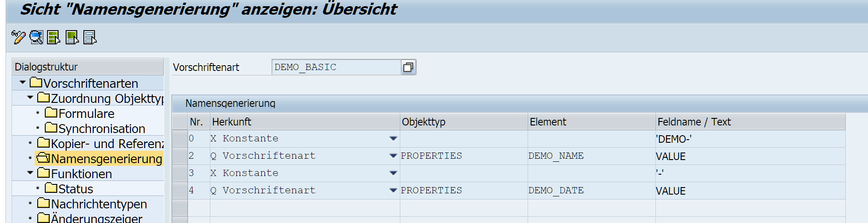Collapse the Vorschriftenarten tree node
The width and height of the screenshot is (868, 223).
pyautogui.click(x=23, y=82)
